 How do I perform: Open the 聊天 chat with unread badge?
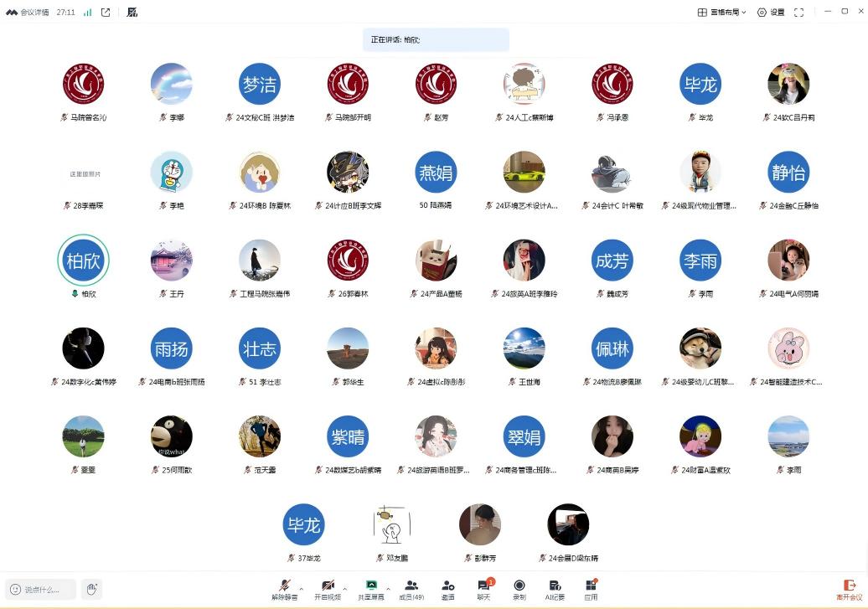coord(483,590)
